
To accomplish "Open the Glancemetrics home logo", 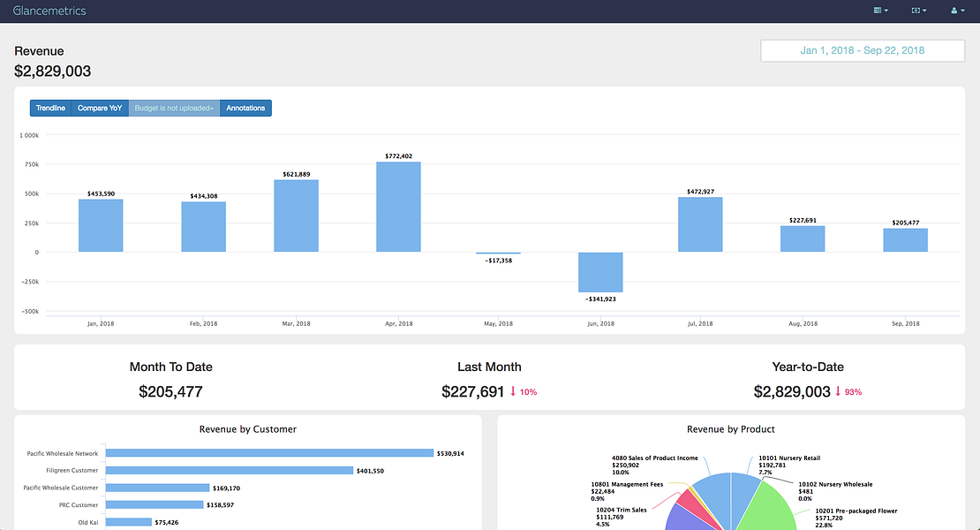I will (49, 11).
